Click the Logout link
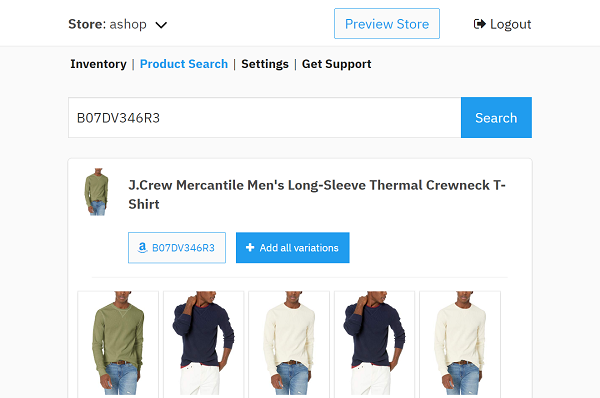Screen dimensions: 600x398 (x=502, y=24)
